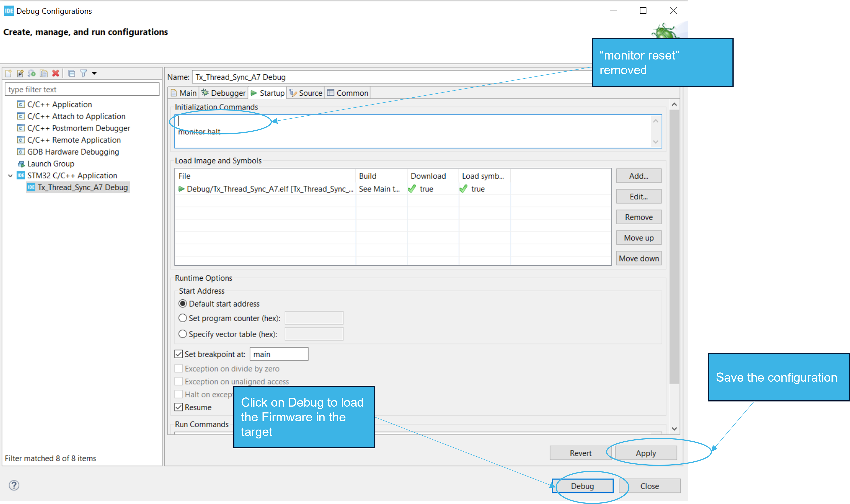Viewport: 850px width, 504px height.
Task: Click the Move down button
Action: click(x=639, y=258)
